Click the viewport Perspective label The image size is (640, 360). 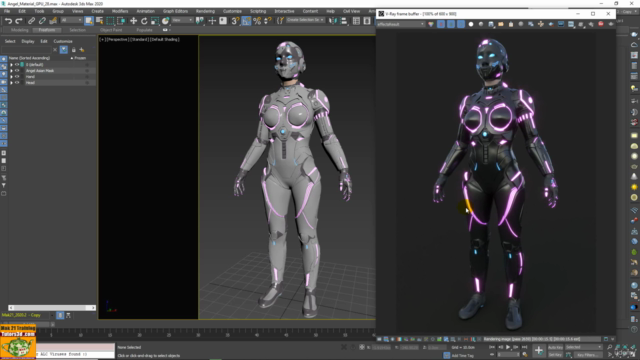[x=118, y=40]
